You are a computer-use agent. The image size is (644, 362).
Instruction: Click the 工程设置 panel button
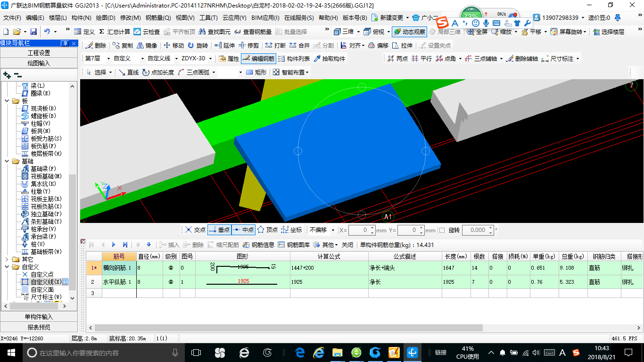click(x=39, y=52)
